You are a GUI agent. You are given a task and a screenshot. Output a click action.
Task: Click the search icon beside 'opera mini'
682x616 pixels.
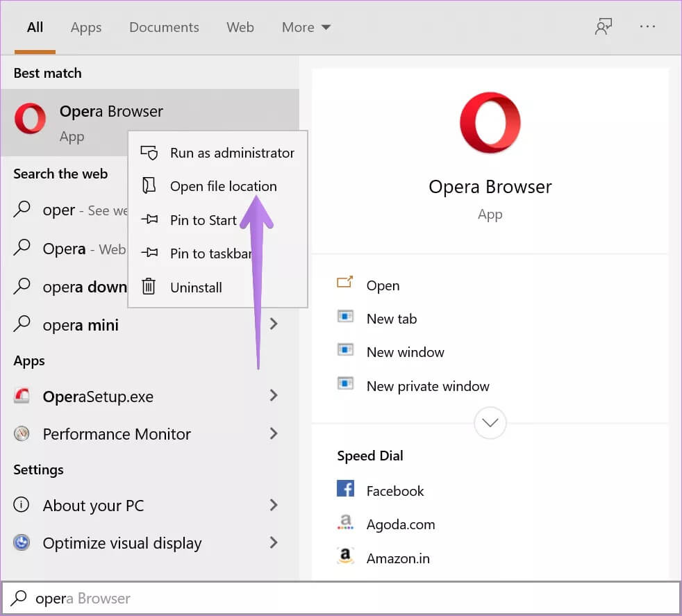click(22, 324)
